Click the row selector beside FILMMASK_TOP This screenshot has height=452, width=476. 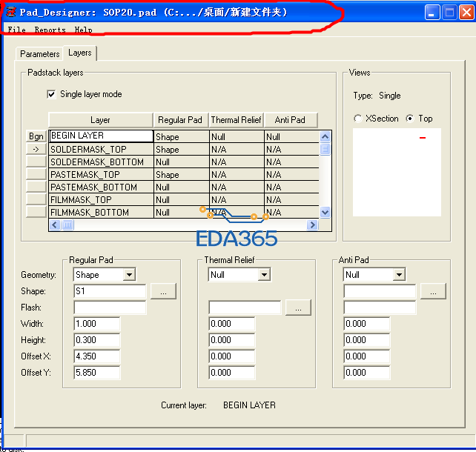pyautogui.click(x=36, y=199)
